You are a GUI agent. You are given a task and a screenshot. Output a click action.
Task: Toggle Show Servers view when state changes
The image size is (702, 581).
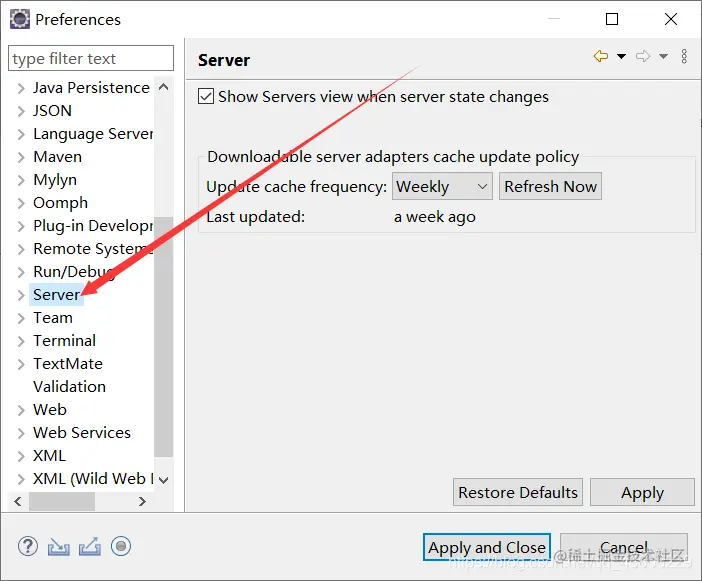(x=206, y=96)
